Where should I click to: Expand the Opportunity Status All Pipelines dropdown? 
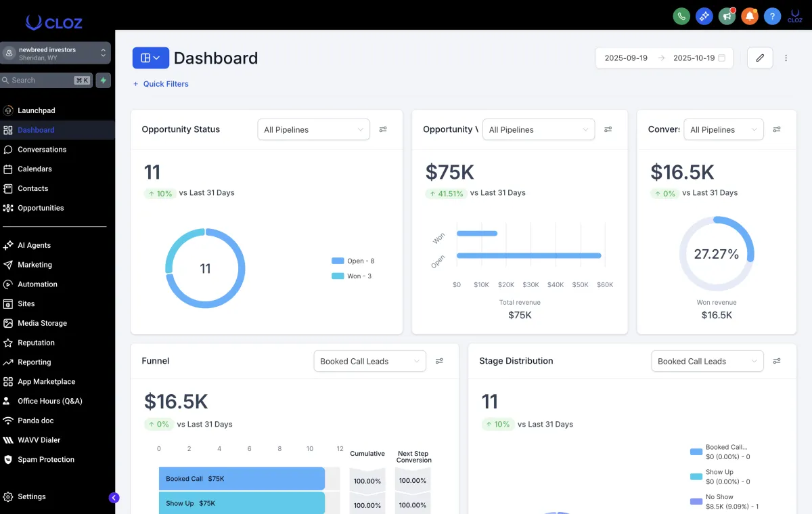click(x=313, y=129)
